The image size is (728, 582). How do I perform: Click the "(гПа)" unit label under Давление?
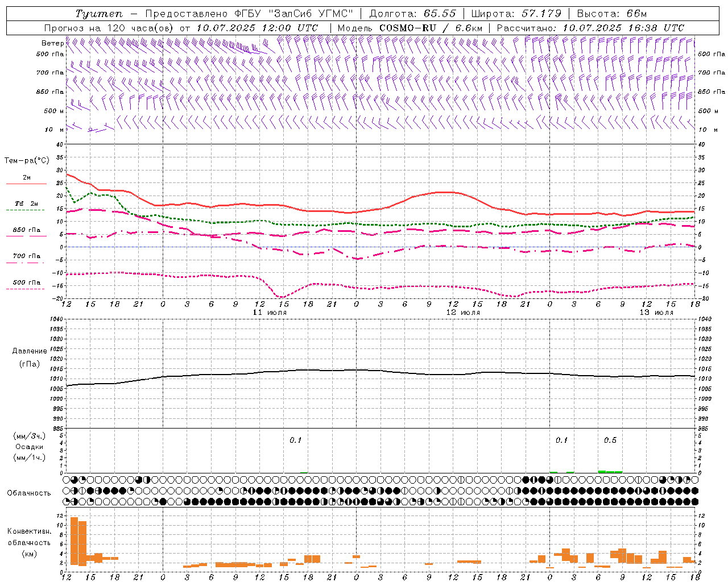29,364
